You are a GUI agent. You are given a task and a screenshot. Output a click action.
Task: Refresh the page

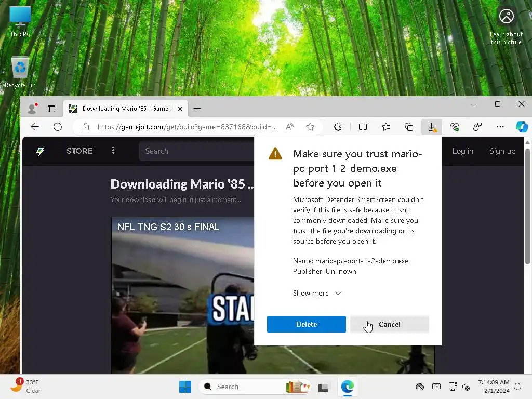pos(58,127)
